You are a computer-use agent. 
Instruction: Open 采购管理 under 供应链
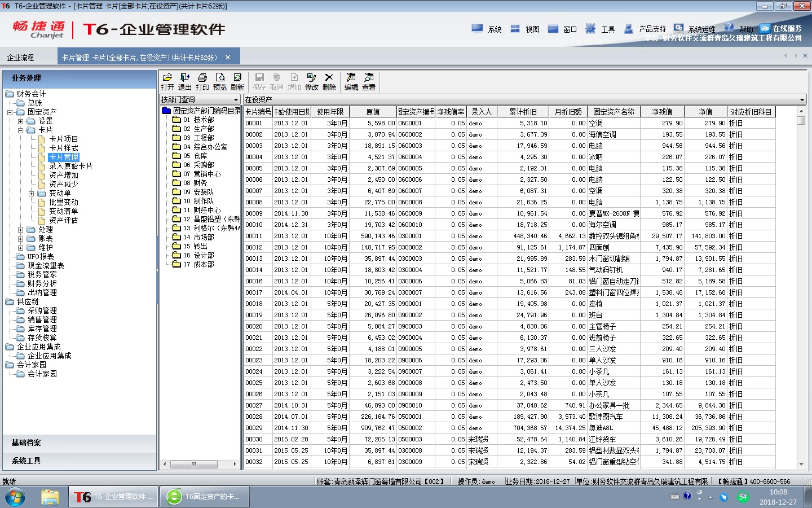click(42, 311)
